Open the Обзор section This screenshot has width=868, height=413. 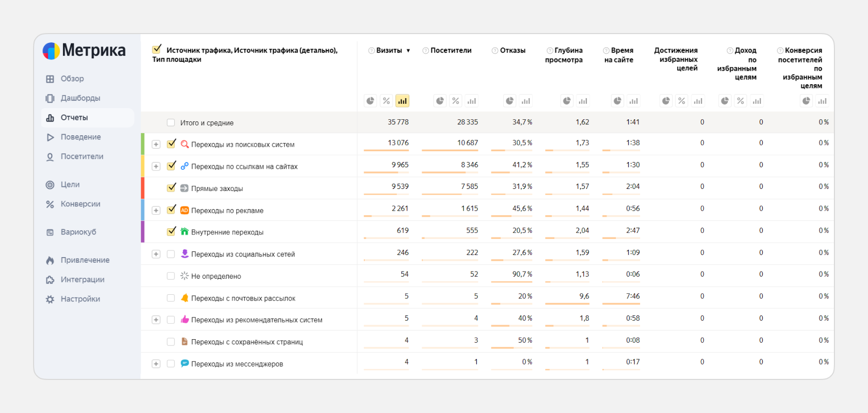(72, 78)
